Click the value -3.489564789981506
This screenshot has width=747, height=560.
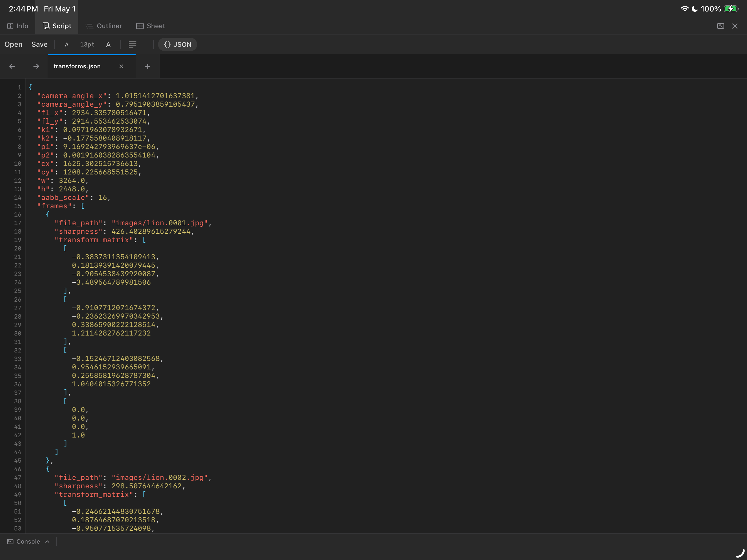tap(111, 282)
